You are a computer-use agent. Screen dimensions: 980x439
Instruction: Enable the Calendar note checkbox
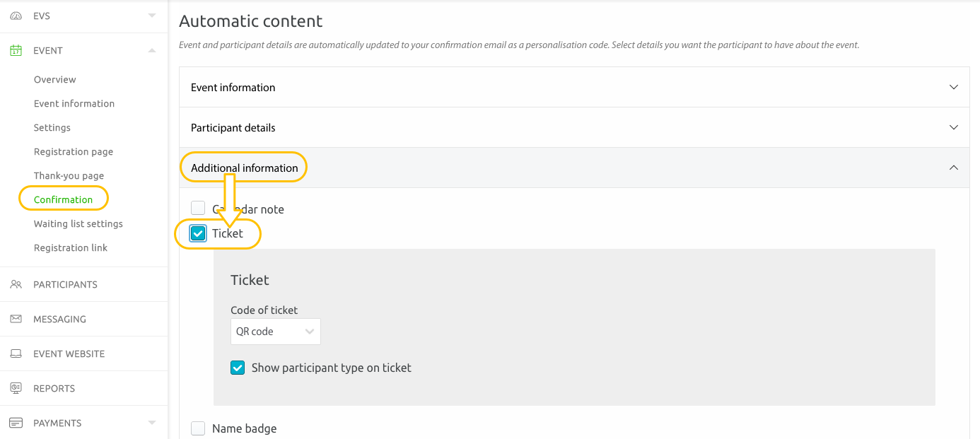point(198,207)
